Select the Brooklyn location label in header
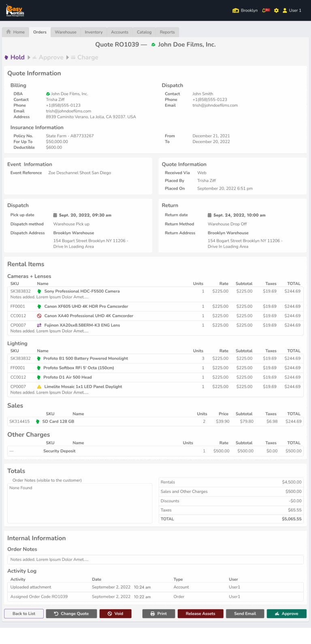This screenshot has height=644, width=311. click(249, 11)
